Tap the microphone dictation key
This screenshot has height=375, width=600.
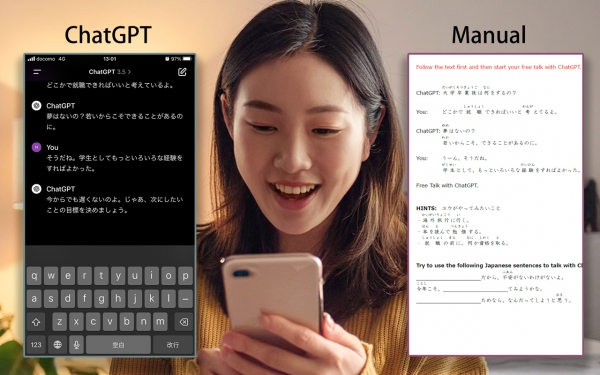click(x=77, y=345)
